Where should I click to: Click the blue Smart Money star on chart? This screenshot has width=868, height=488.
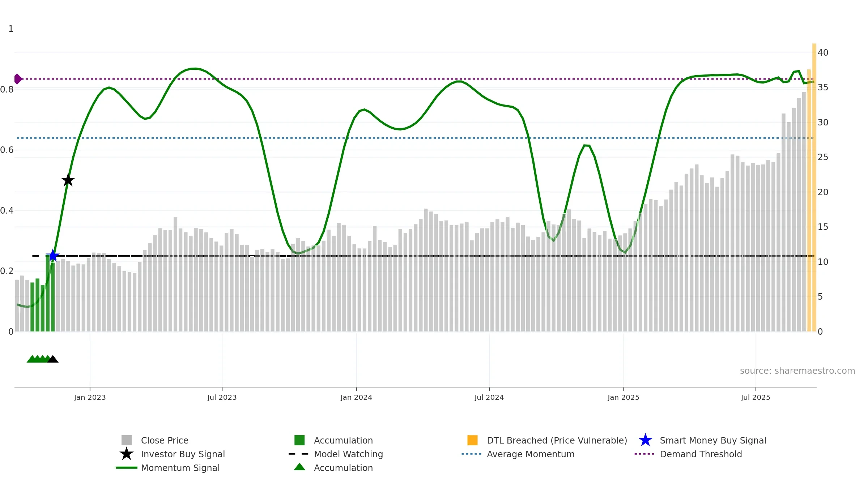tap(53, 256)
